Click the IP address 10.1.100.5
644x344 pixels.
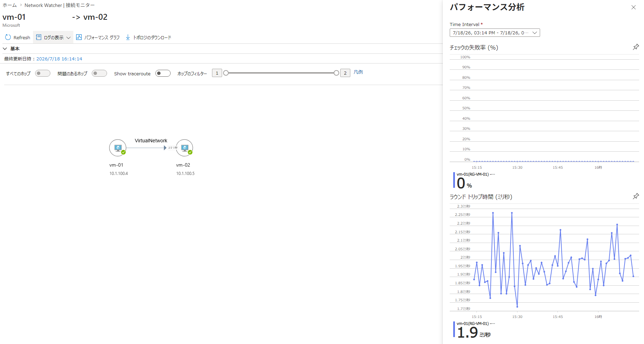click(x=185, y=174)
